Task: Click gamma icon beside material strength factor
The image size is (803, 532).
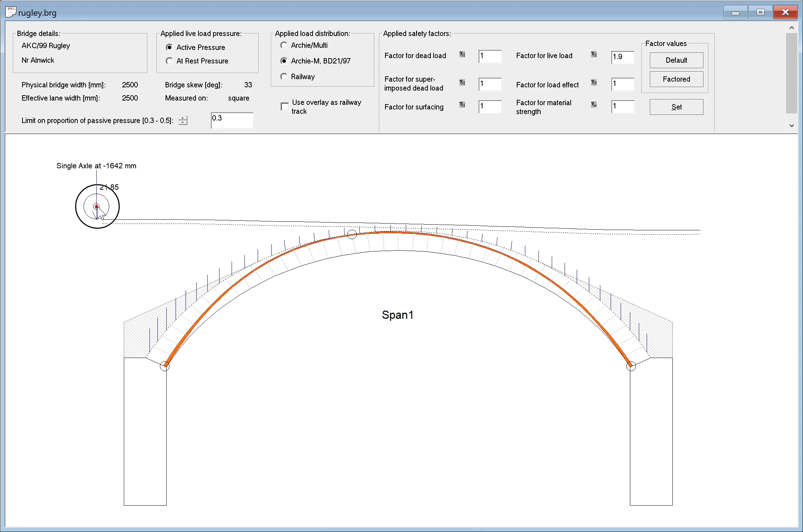Action: (x=594, y=104)
